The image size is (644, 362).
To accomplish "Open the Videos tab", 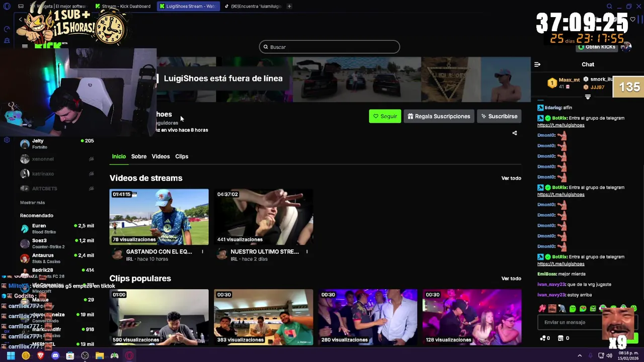I will tap(160, 156).
